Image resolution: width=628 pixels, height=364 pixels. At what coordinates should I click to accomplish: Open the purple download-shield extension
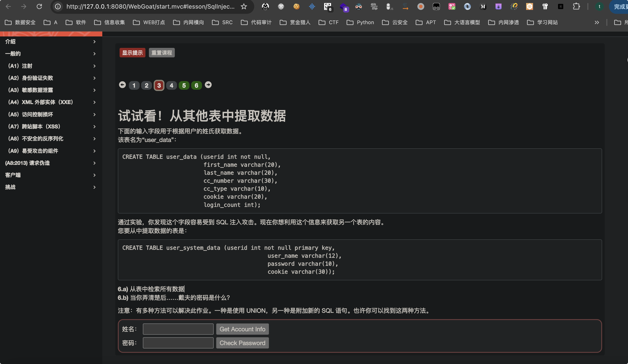click(x=499, y=6)
